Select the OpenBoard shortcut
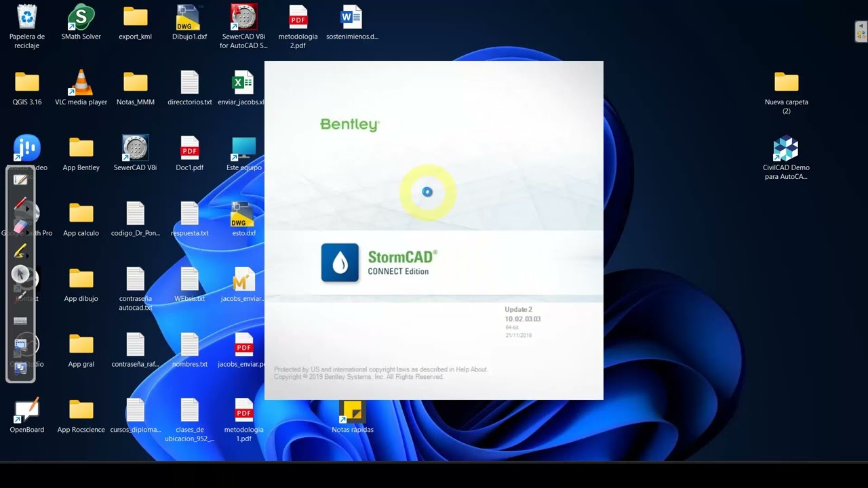 pyautogui.click(x=27, y=415)
